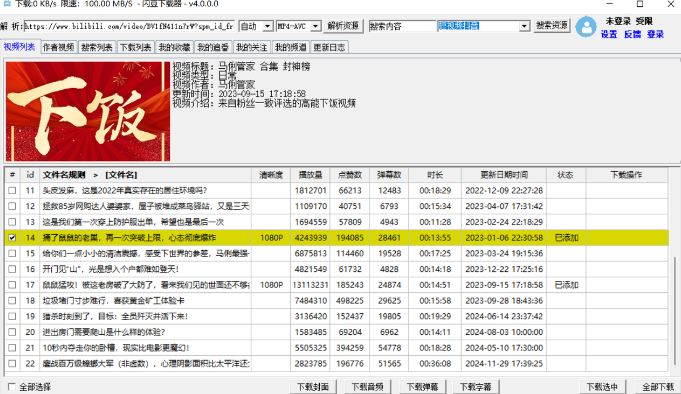The width and height of the screenshot is (681, 394).
Task: Click duration 00:15:34 in row 12
Action: click(435, 206)
